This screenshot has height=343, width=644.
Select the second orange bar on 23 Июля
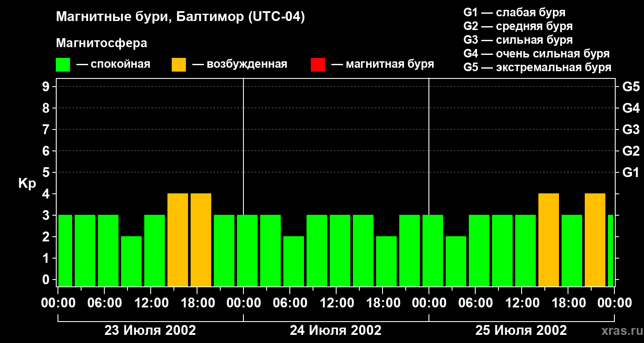pyautogui.click(x=201, y=240)
